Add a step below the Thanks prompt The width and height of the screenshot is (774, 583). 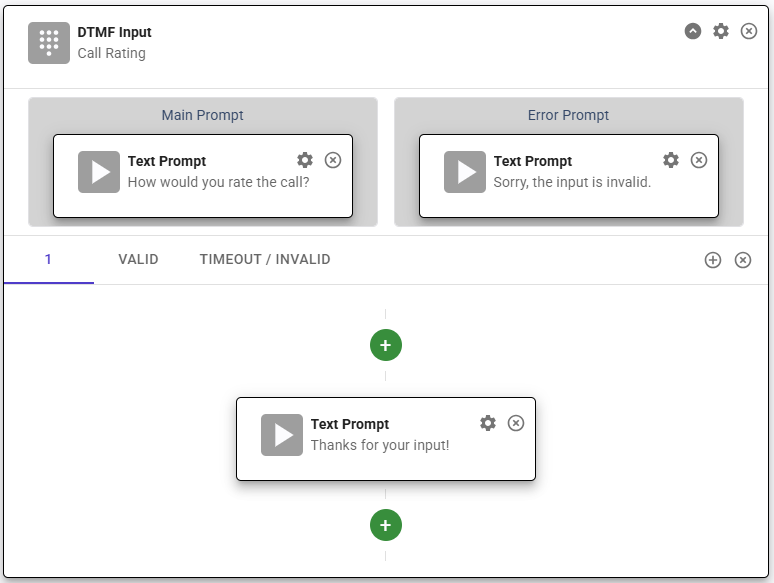386,525
